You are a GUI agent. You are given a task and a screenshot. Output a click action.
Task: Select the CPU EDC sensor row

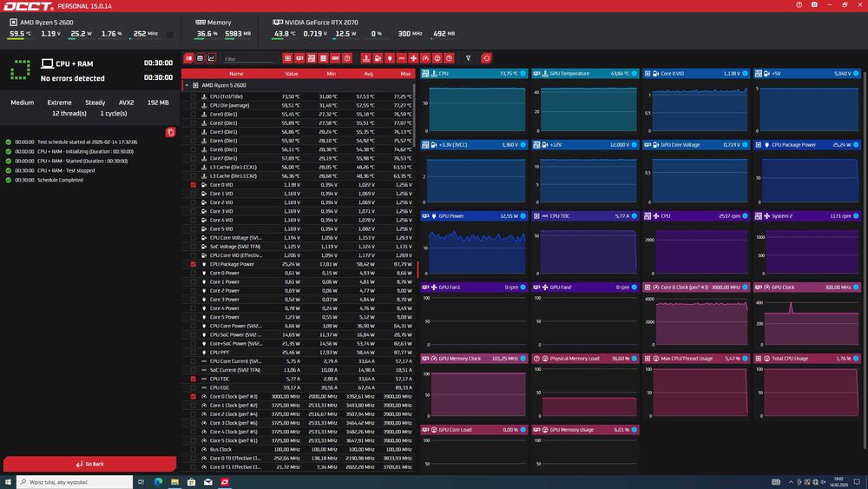(299, 387)
